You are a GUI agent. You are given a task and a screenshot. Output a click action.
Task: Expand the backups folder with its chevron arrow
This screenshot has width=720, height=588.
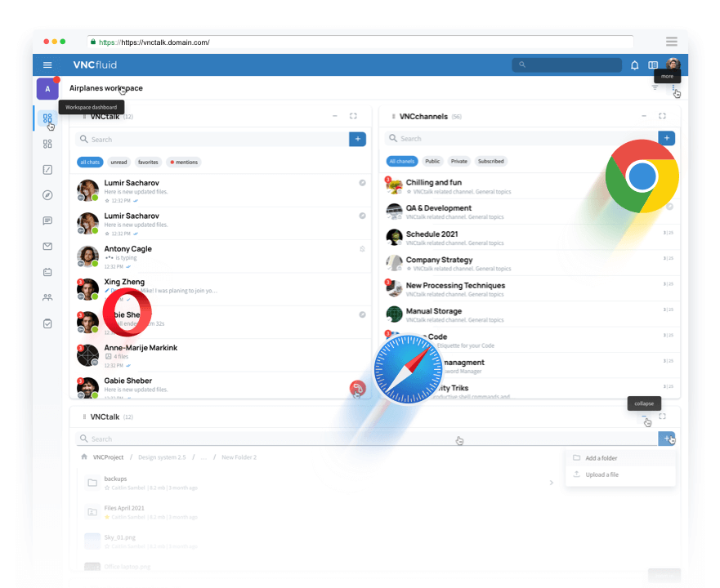(x=552, y=483)
